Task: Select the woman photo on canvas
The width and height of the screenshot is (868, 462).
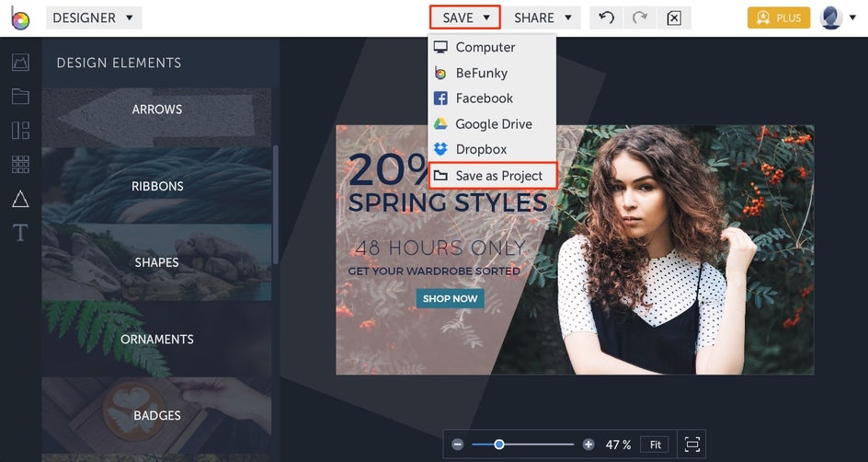Action: (x=653, y=249)
